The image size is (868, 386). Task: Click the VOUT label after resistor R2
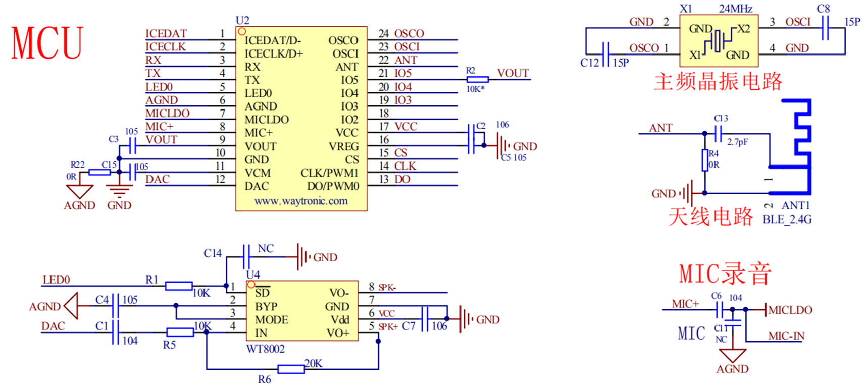pyautogui.click(x=513, y=73)
